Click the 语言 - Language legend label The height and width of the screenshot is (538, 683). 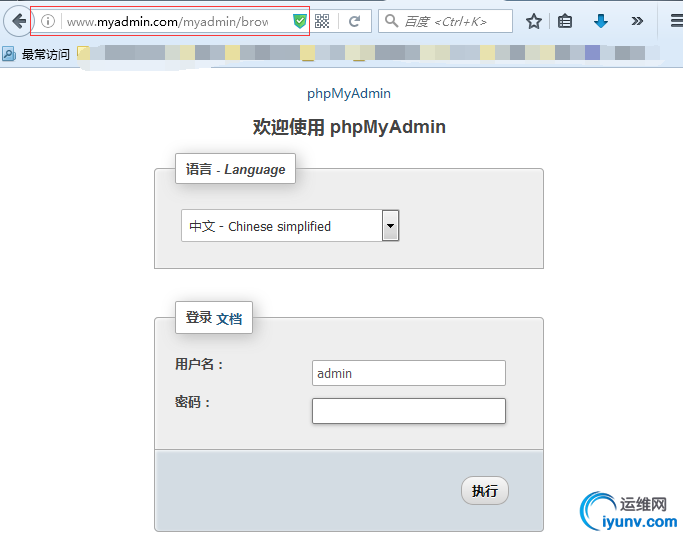click(235, 169)
